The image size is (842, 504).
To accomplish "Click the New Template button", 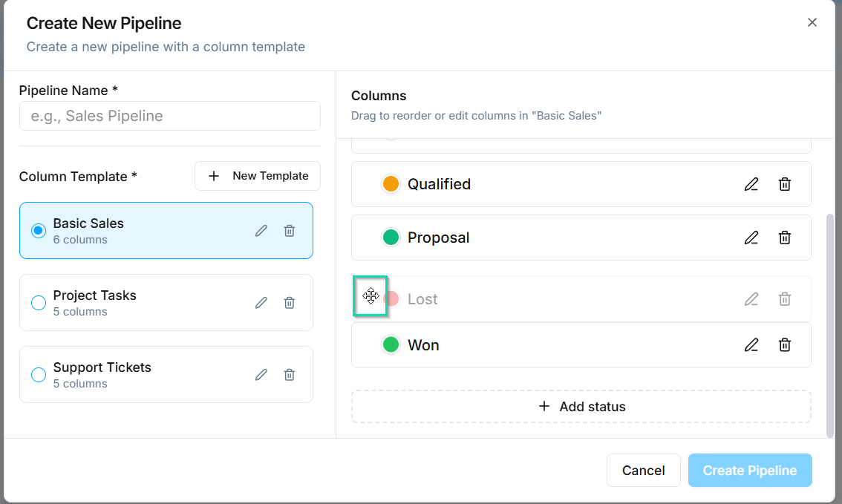I will [258, 176].
